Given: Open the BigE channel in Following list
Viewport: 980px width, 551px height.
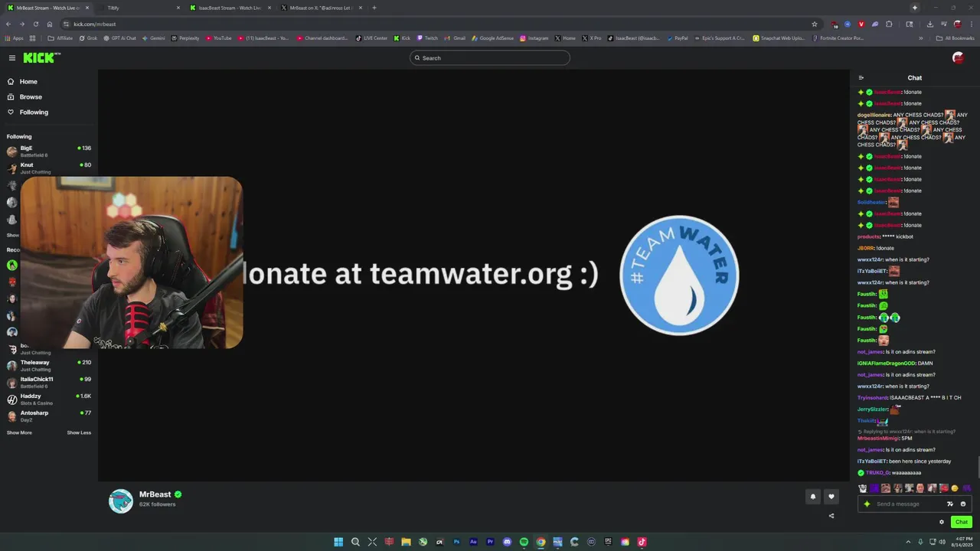Looking at the screenshot, I should point(49,152).
